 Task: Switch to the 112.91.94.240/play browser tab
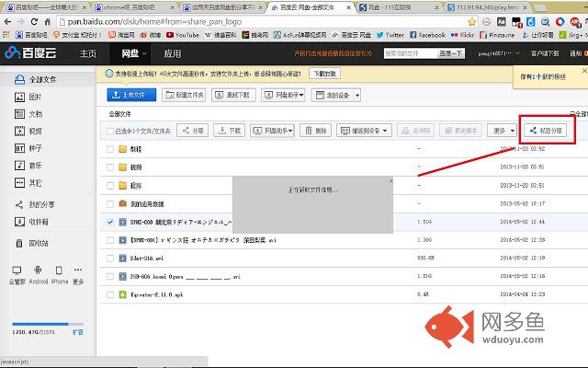488,7
